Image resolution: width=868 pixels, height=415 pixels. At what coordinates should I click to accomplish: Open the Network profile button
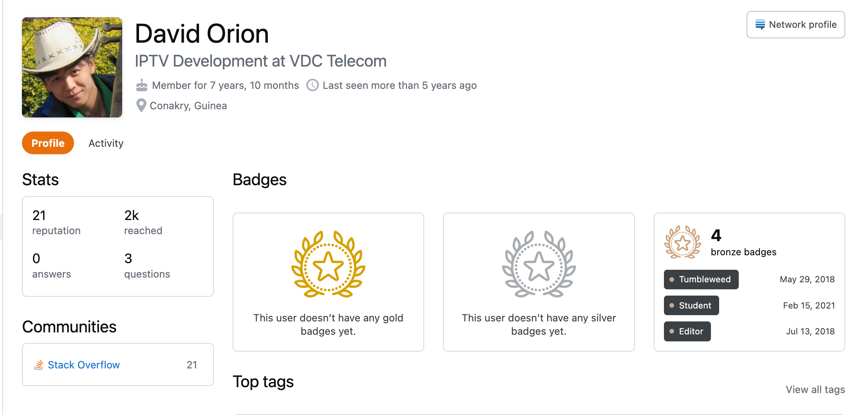coord(796,25)
